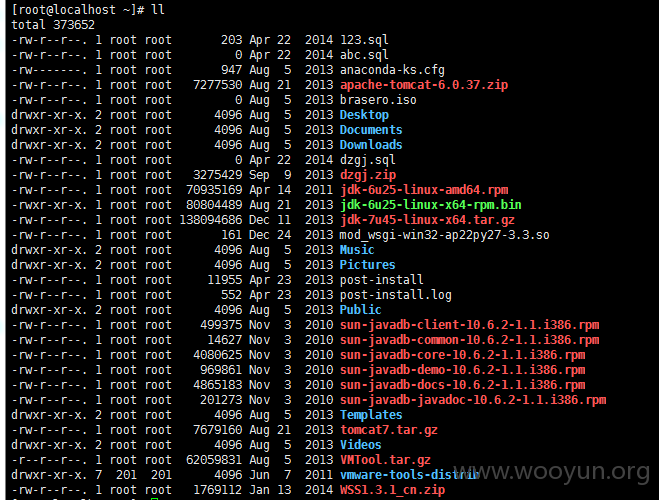This screenshot has height=500, width=659.
Task: Click the post-install.log filename
Action: (x=395, y=295)
